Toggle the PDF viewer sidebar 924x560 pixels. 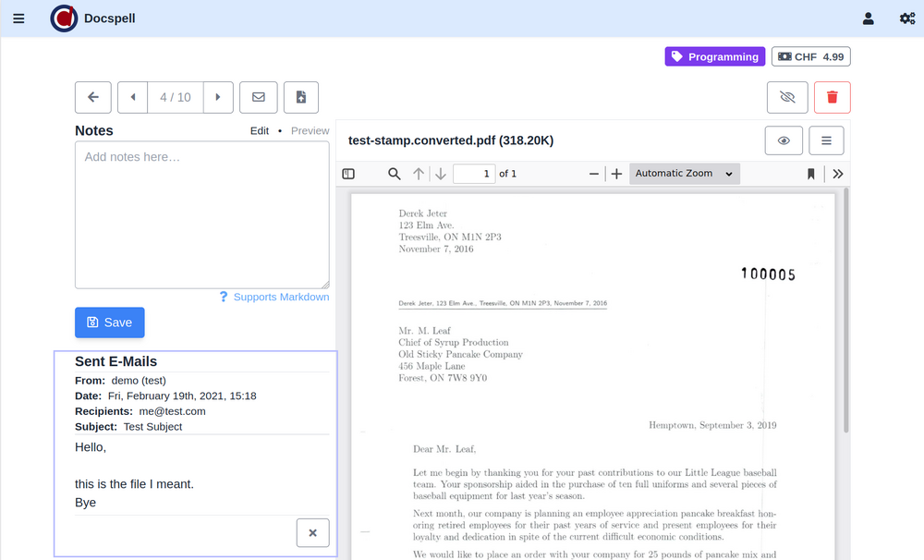[348, 174]
